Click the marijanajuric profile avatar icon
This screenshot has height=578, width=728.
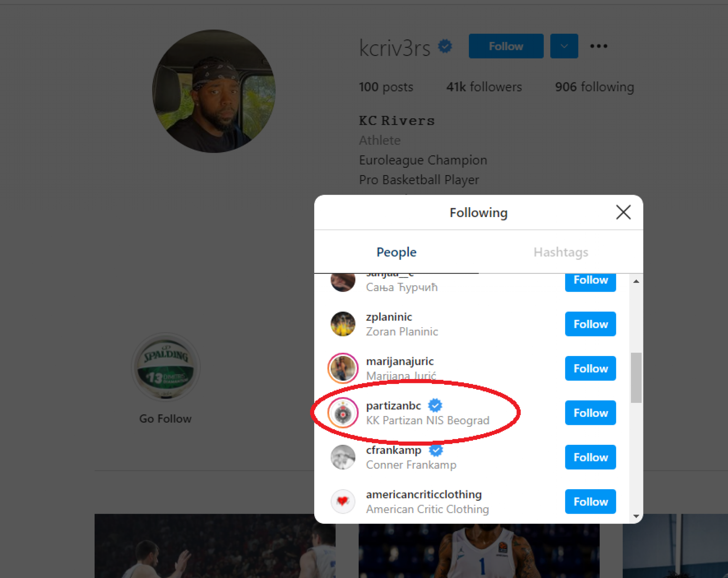344,369
